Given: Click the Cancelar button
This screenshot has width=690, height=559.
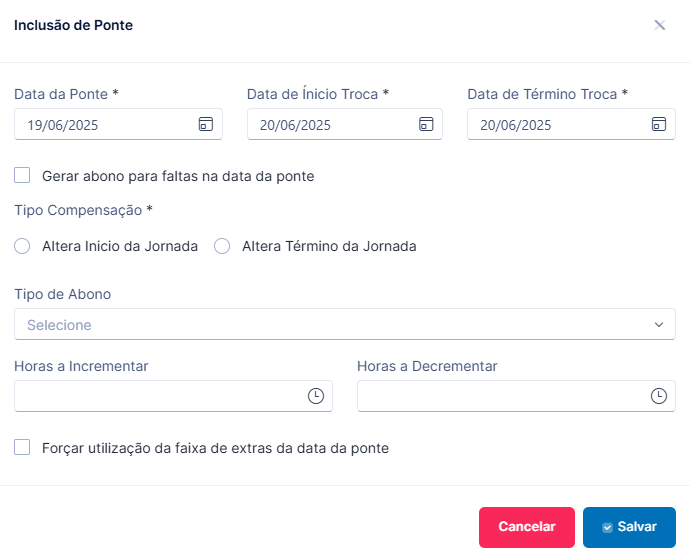Looking at the screenshot, I should tap(527, 527).
